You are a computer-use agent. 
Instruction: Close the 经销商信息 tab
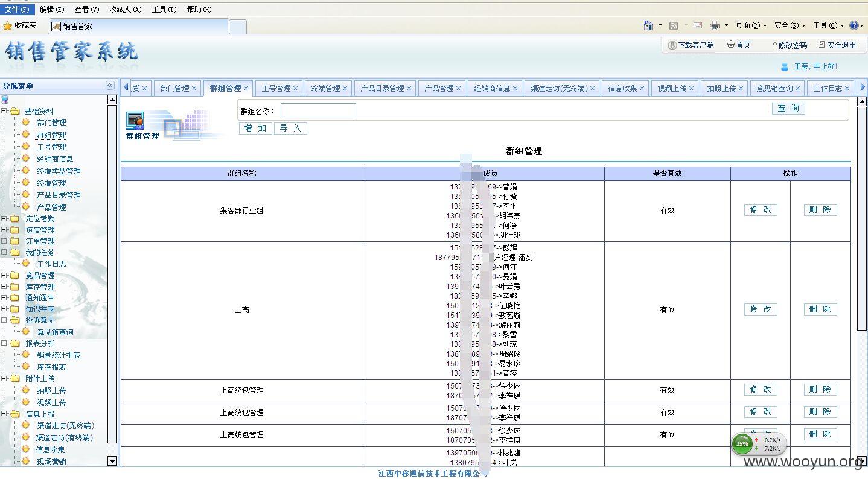[515, 89]
